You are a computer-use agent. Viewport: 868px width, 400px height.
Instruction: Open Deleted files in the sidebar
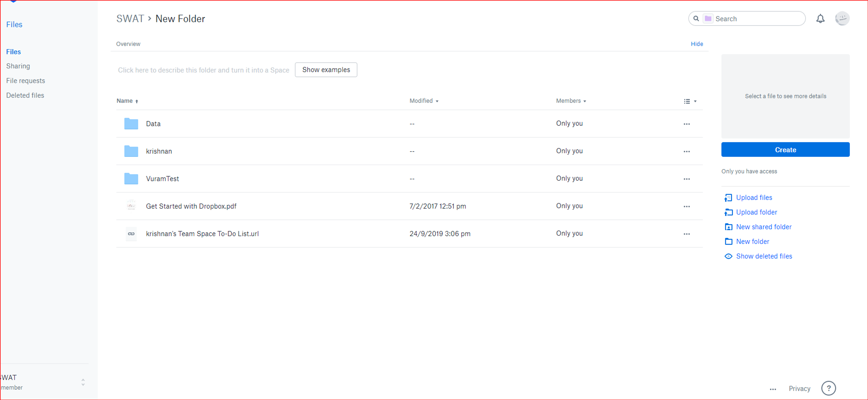[x=25, y=95]
